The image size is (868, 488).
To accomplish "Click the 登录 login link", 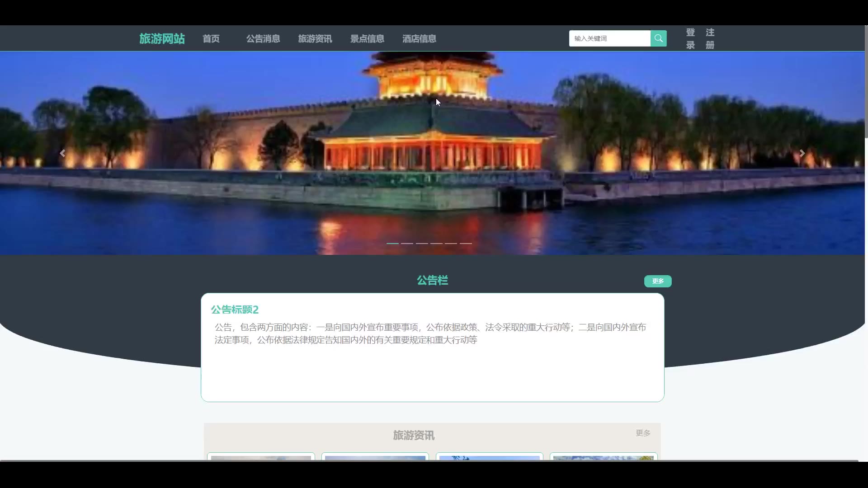I will tap(690, 38).
